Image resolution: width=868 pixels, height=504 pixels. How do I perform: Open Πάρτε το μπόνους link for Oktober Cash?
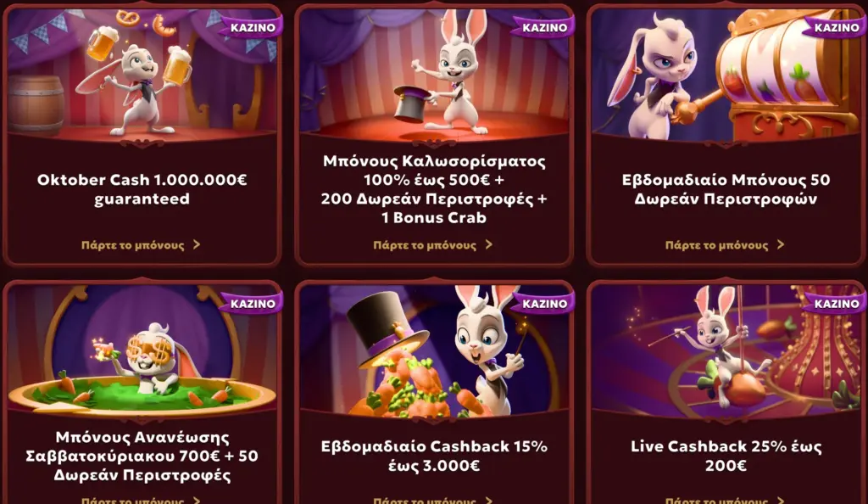click(133, 245)
